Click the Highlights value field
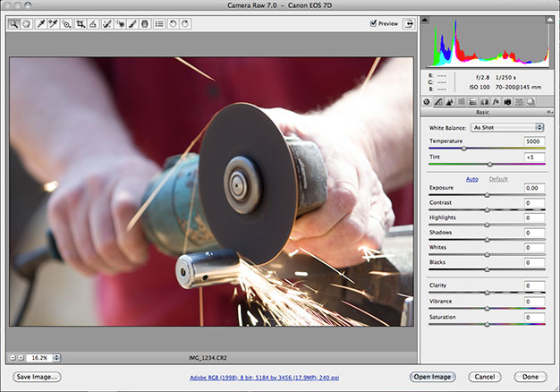Viewport: 560px width, 392px height. tap(534, 218)
